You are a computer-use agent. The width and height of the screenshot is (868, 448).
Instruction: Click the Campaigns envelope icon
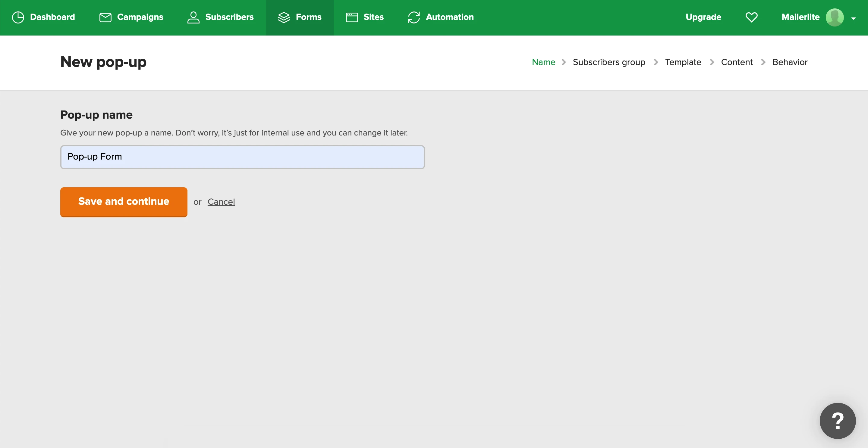point(105,17)
